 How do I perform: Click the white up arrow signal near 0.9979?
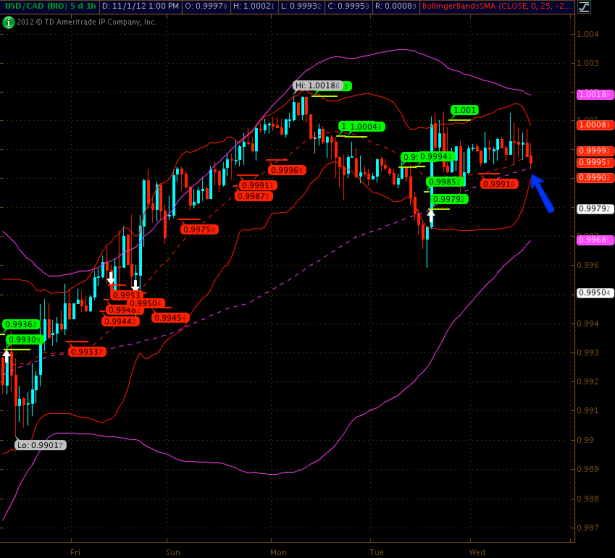point(432,214)
